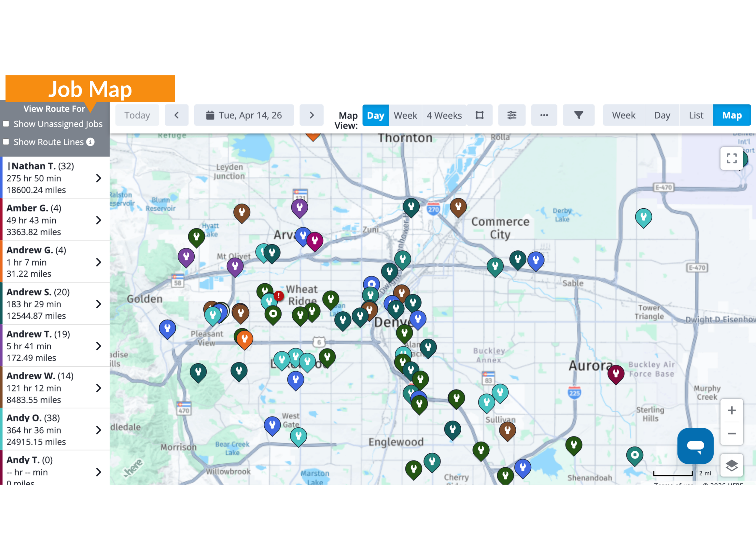Click the filter funnel icon
The image size is (756, 560).
point(579,115)
